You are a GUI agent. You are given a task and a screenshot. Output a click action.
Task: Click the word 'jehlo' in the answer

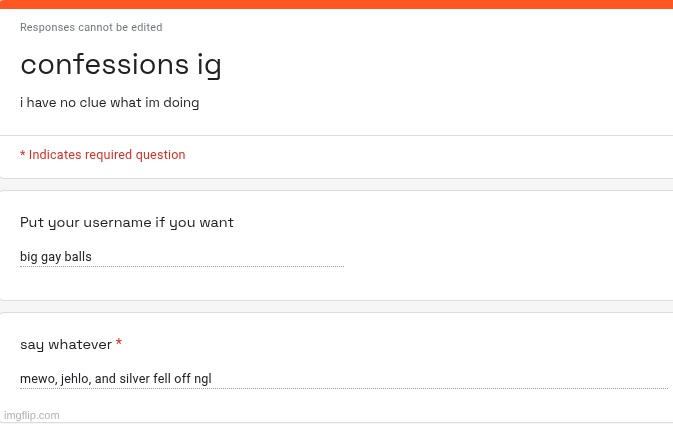(x=74, y=379)
